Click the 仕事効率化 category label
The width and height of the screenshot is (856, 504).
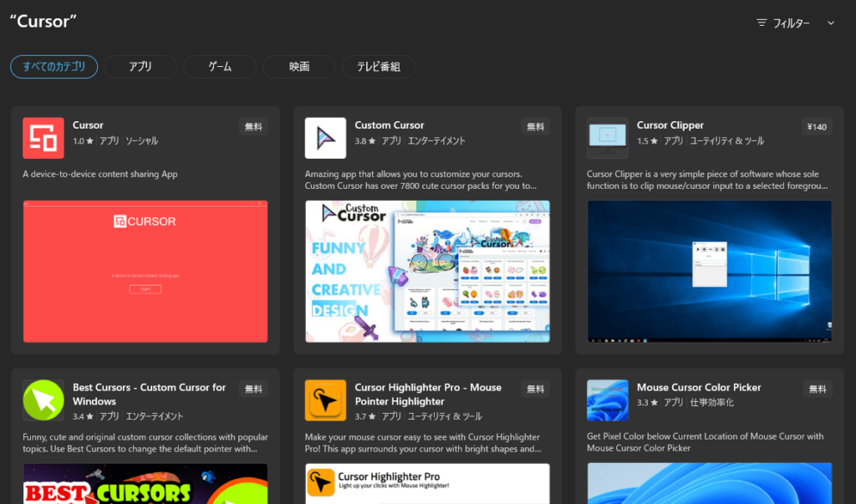pyautogui.click(x=712, y=402)
